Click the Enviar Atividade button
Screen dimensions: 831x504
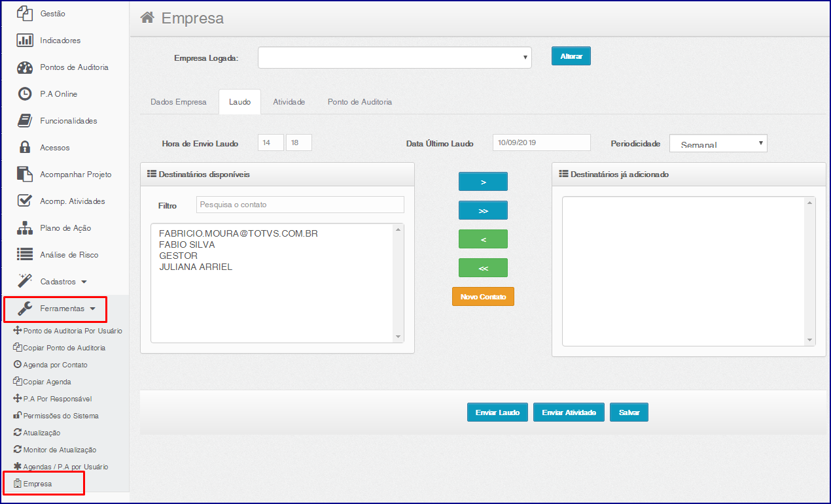point(569,412)
